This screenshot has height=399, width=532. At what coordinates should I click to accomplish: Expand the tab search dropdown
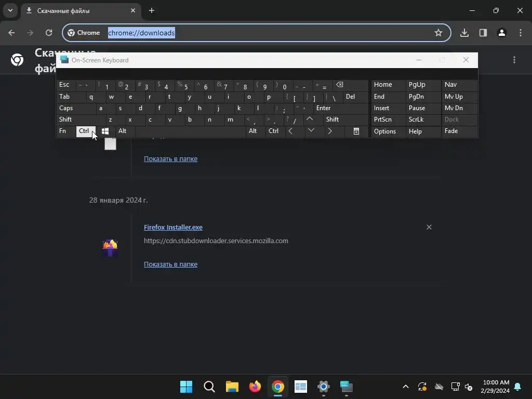click(x=10, y=10)
